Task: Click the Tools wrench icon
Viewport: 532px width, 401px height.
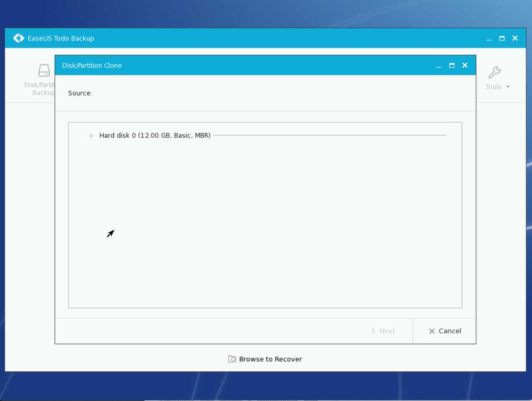Action: [x=494, y=73]
